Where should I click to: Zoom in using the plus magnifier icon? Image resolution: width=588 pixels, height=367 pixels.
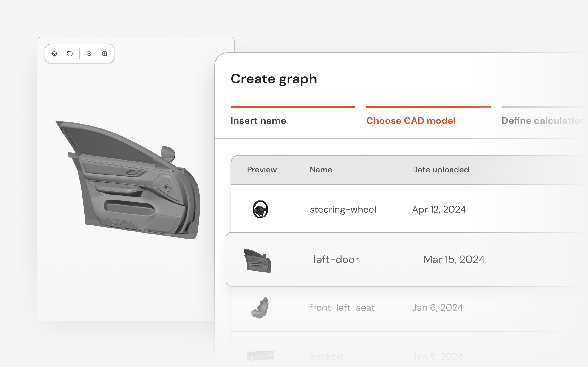point(105,54)
